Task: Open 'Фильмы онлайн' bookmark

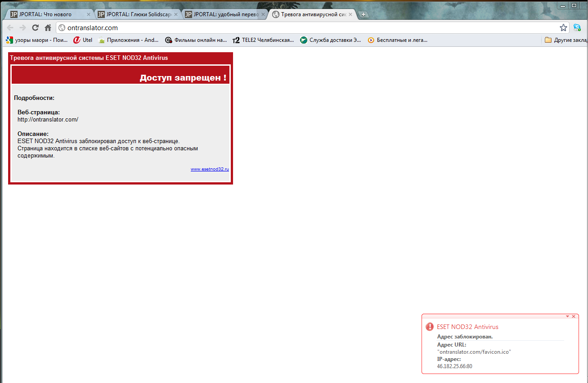Action: 196,40
